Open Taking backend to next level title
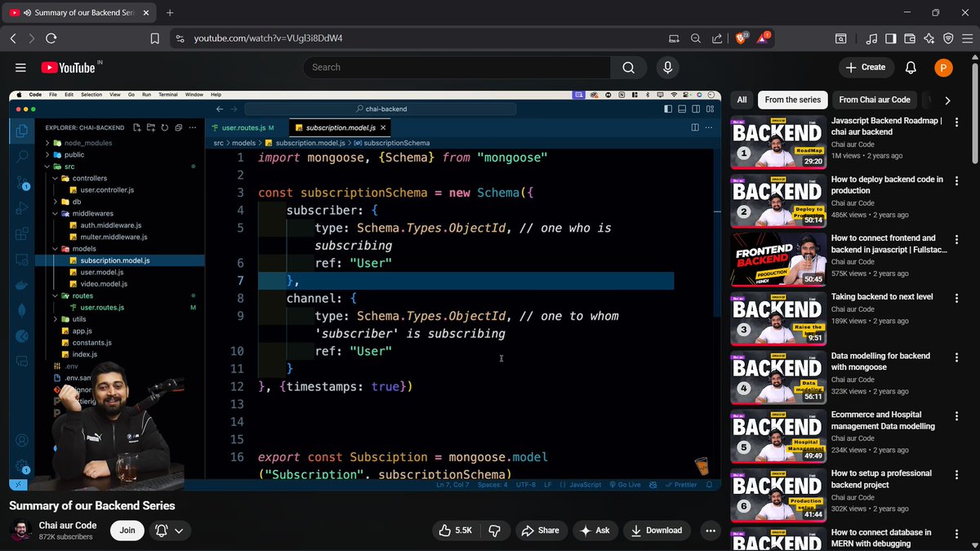Screen dimensions: 980x551 (882, 296)
